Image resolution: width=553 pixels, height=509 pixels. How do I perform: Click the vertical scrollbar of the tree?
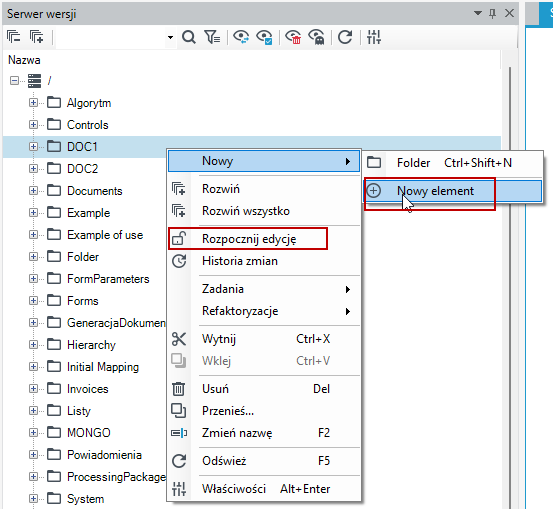[510, 282]
